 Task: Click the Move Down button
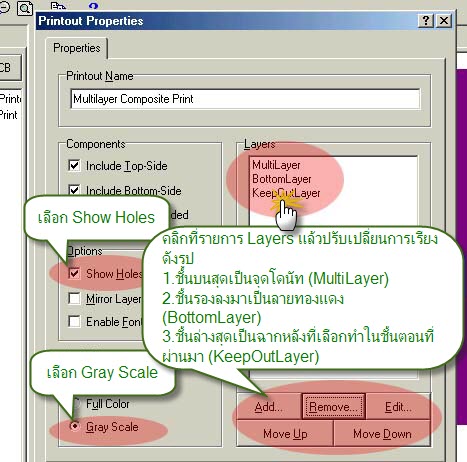point(382,434)
